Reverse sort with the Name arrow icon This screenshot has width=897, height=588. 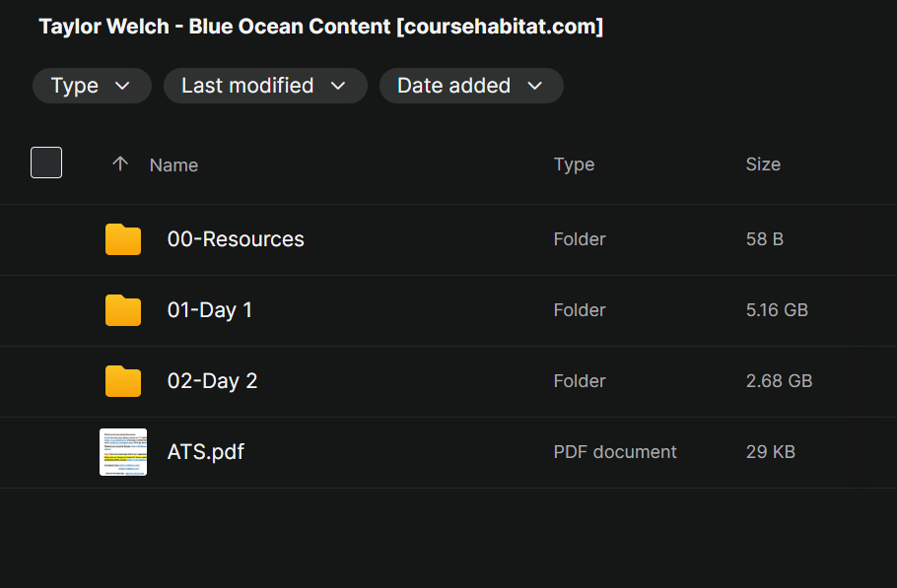click(x=120, y=164)
